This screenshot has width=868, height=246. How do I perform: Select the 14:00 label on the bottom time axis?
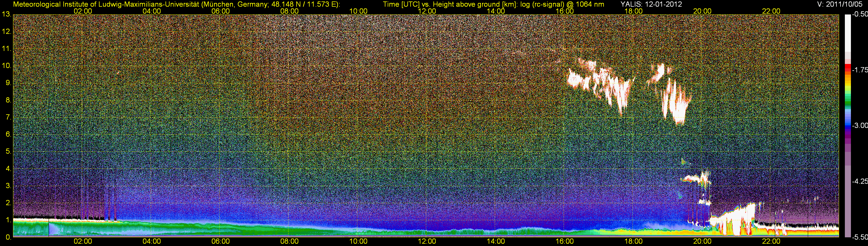tap(496, 241)
